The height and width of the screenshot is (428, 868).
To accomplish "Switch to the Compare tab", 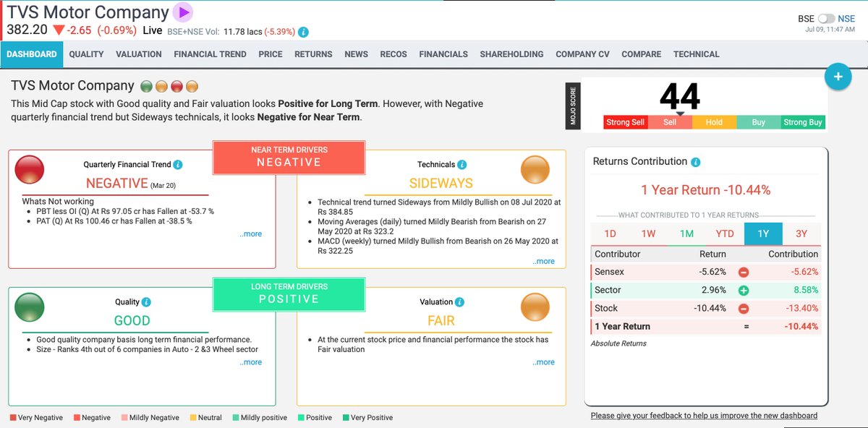I will pos(641,54).
